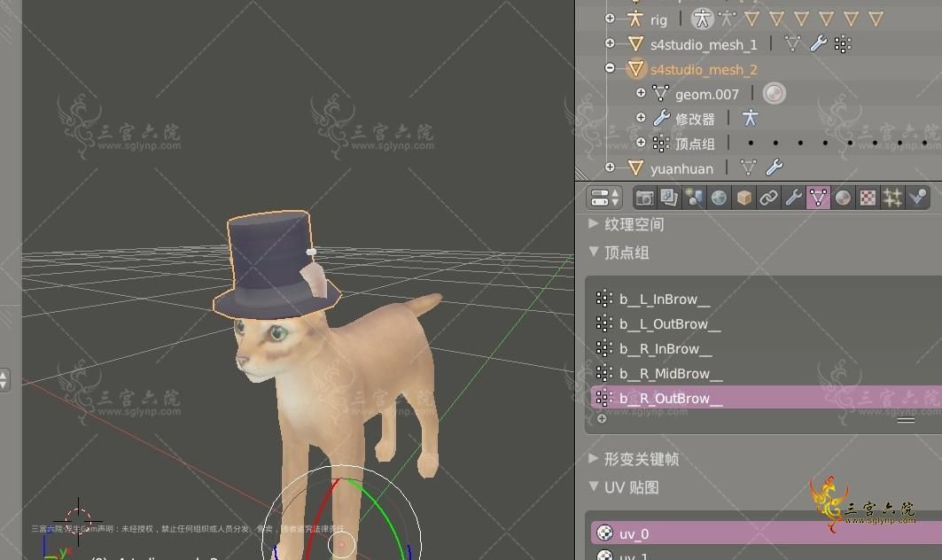Switch to World properties globe tab
Screen dimensions: 942x560
pos(719,198)
